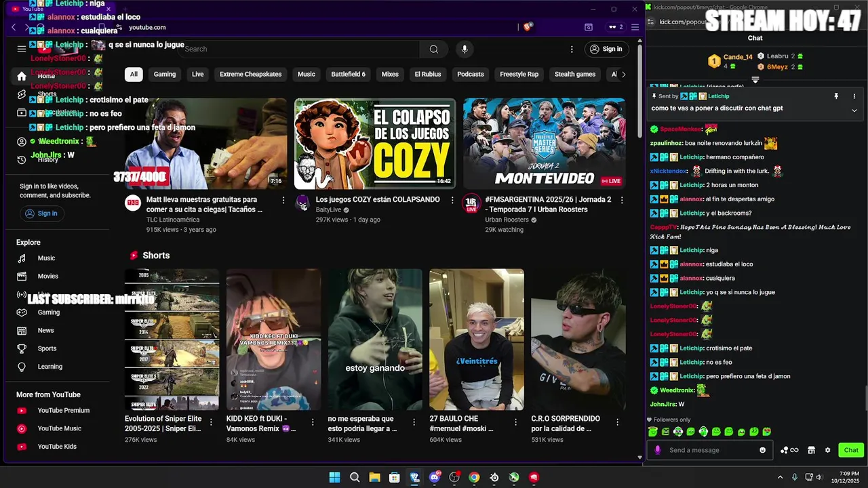Select the Music filter chip in the row above the videos

tap(307, 74)
